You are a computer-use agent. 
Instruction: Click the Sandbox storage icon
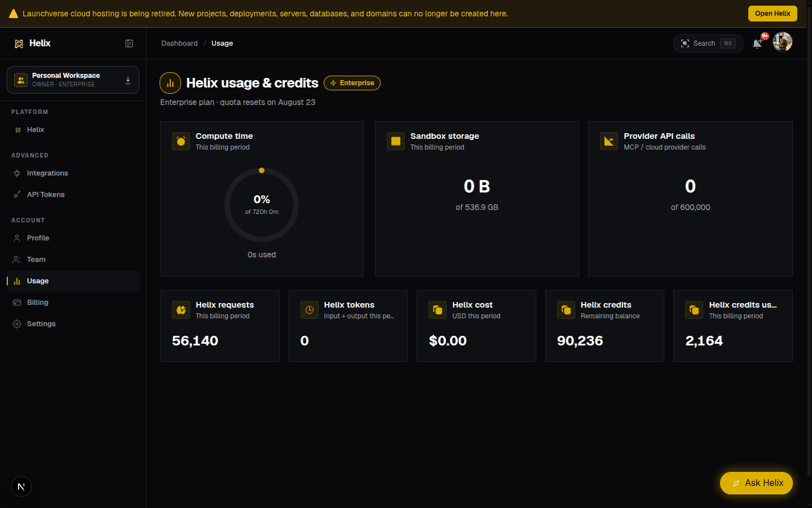tap(396, 141)
